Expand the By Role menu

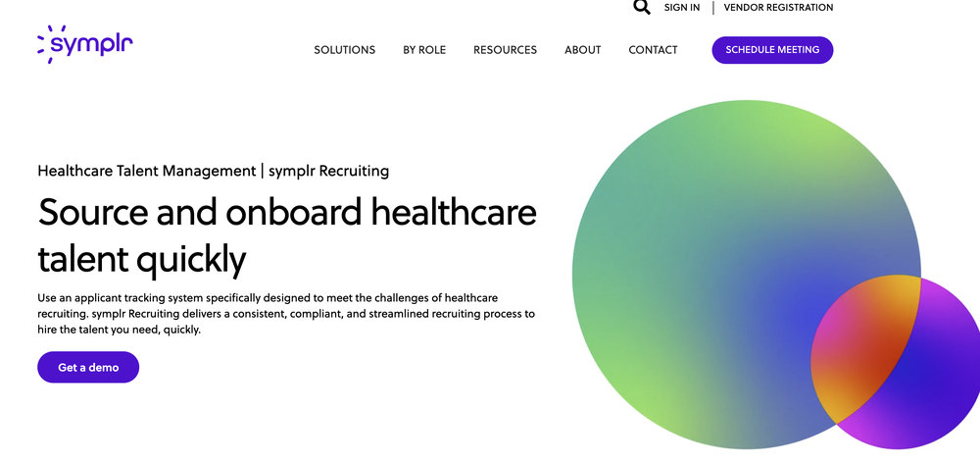click(424, 50)
